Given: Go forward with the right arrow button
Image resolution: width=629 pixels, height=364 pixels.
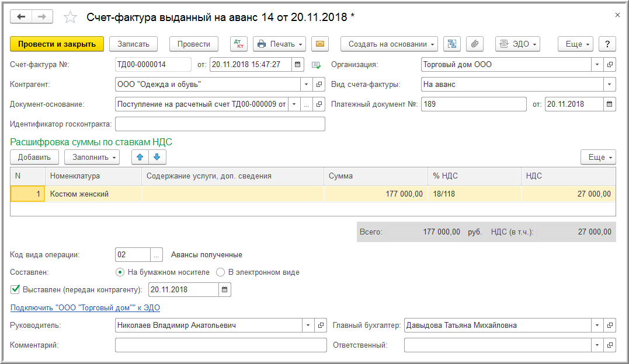Looking at the screenshot, I should tap(42, 17).
